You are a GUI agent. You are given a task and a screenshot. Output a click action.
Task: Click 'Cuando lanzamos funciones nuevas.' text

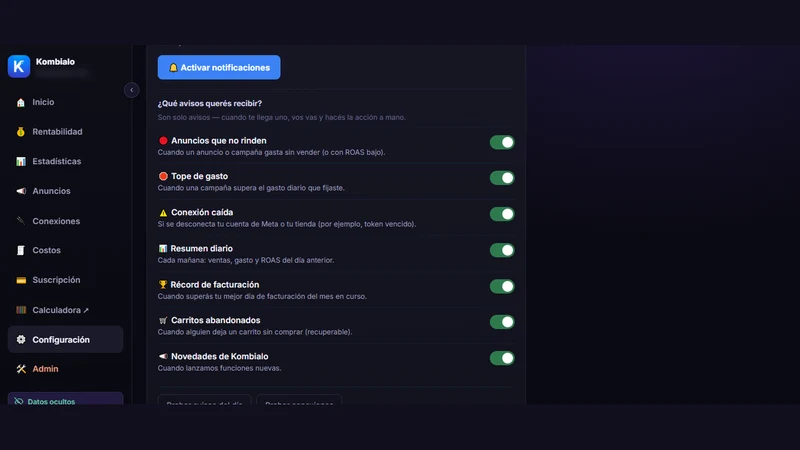pos(219,368)
